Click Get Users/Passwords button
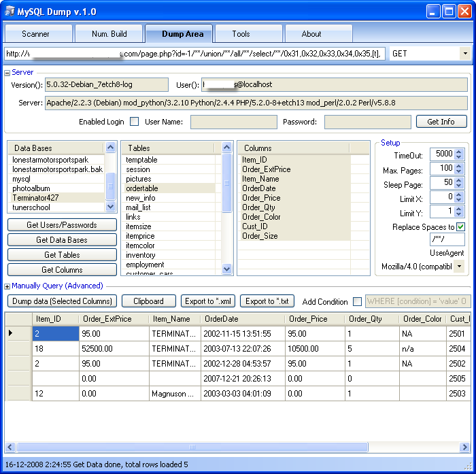The width and height of the screenshot is (476, 474). point(62,225)
